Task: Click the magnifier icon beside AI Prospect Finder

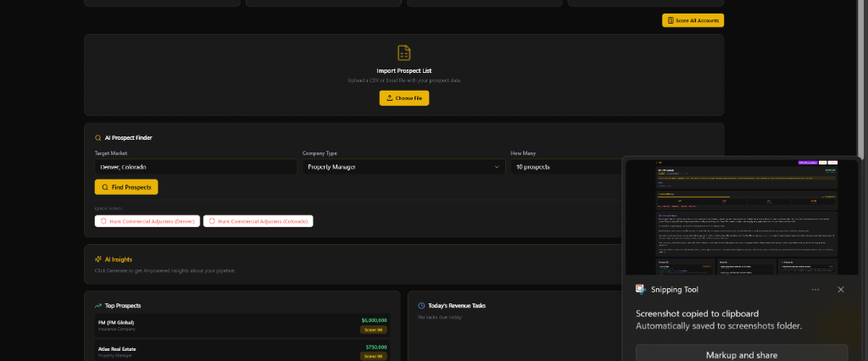Action: (98, 138)
